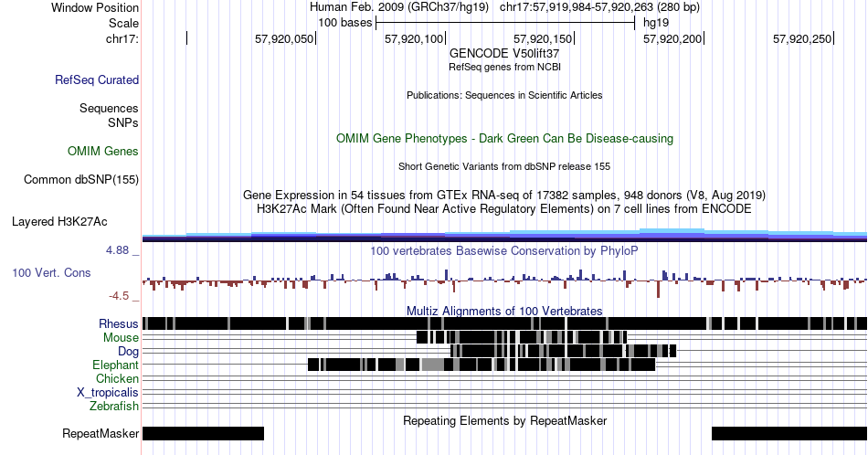Click the Elephant alignment block

pos(482,365)
